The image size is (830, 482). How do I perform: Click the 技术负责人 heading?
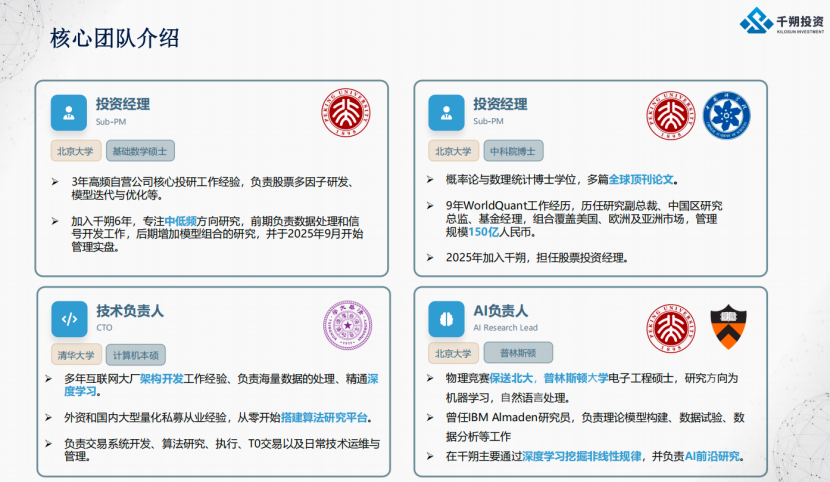tap(130, 311)
